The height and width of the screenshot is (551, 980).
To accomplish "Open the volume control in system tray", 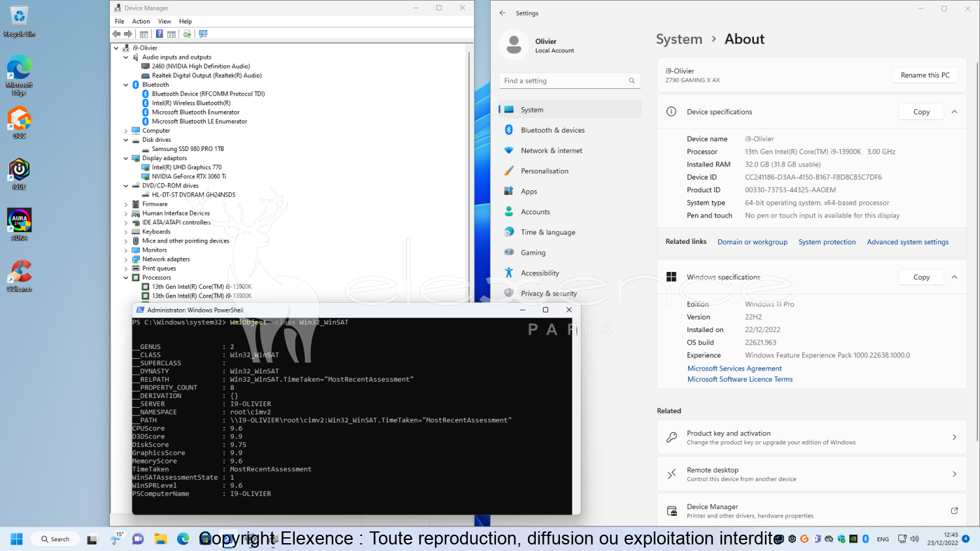I will coord(915,539).
